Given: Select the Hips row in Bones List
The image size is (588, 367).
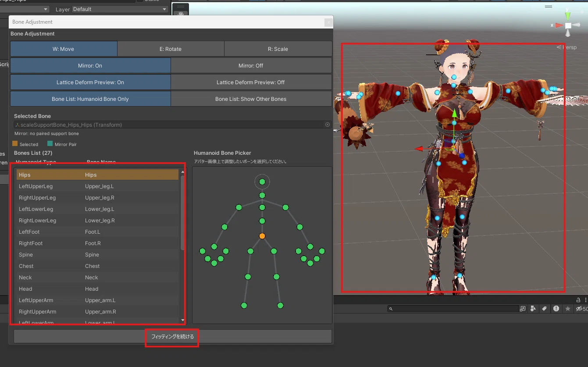Looking at the screenshot, I should [98, 175].
